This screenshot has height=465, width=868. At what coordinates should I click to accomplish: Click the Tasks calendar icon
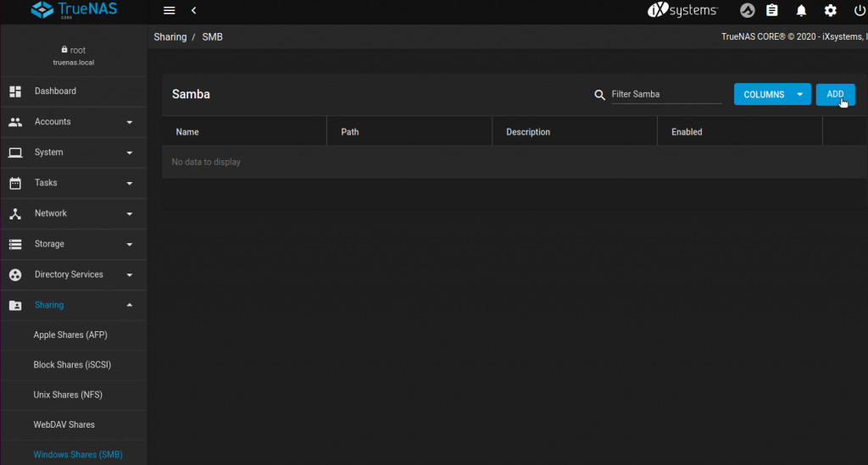coord(15,183)
